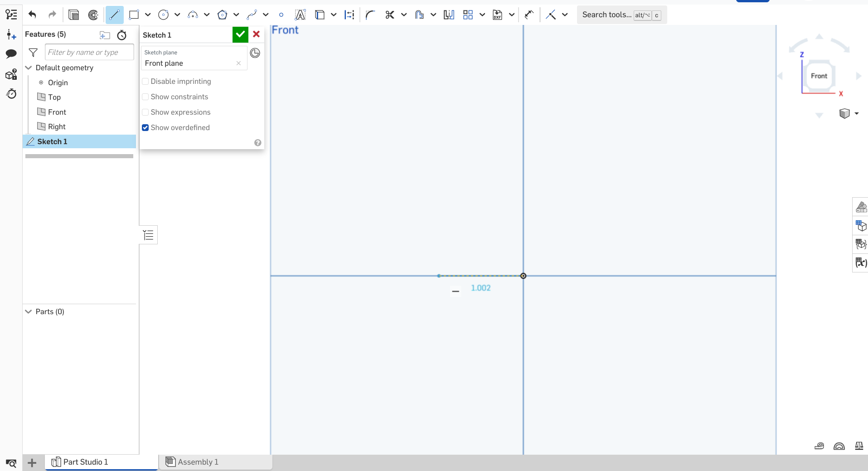This screenshot has height=471, width=868.
Task: Click the Front face of view cube
Action: (819, 76)
